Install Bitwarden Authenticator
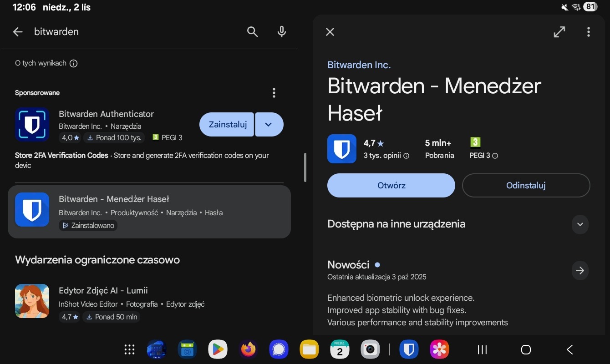 (227, 124)
